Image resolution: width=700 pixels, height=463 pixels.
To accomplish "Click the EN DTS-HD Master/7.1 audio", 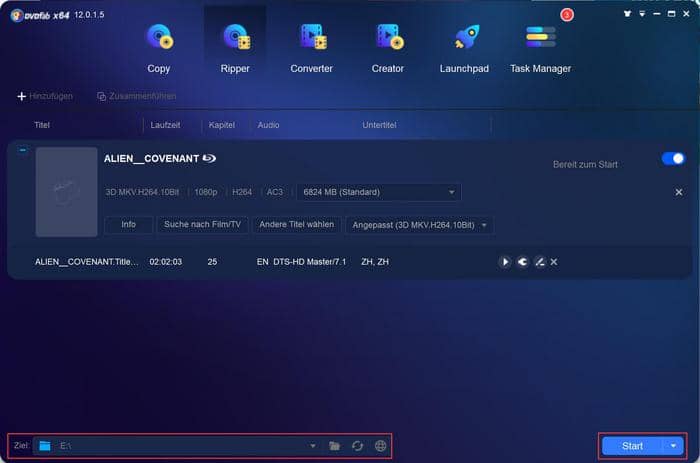I will click(x=301, y=262).
